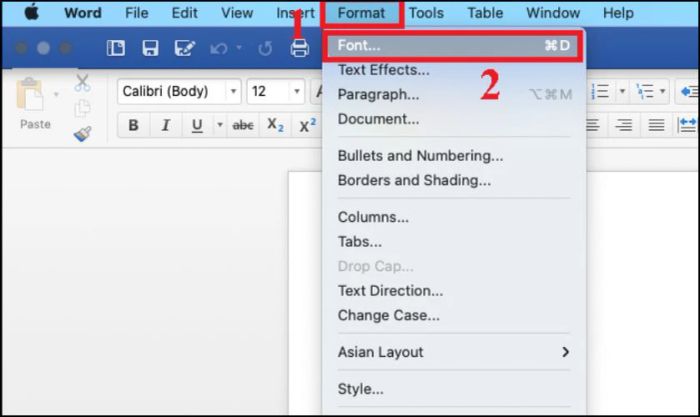Screen dimensions: 700x417
Task: Open the Window menu
Action: 553,13
